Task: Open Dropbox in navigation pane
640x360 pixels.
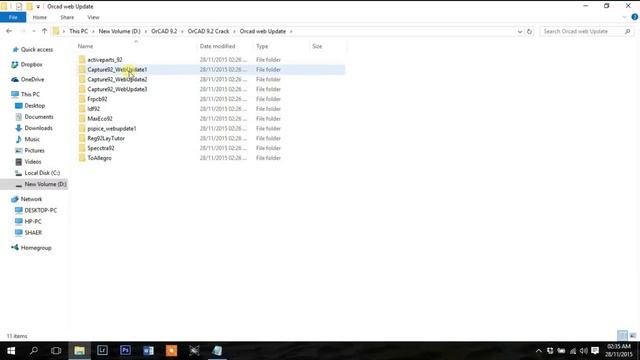Action: (x=31, y=64)
